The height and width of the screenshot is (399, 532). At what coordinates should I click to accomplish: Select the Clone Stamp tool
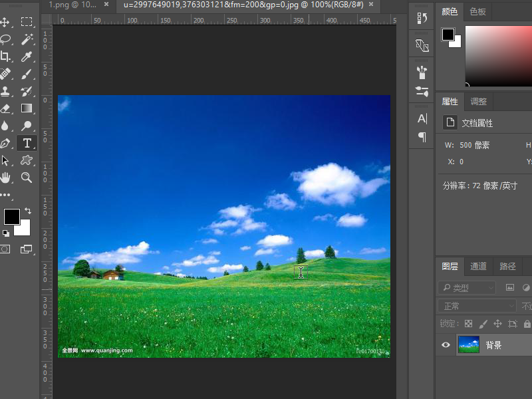coord(5,91)
